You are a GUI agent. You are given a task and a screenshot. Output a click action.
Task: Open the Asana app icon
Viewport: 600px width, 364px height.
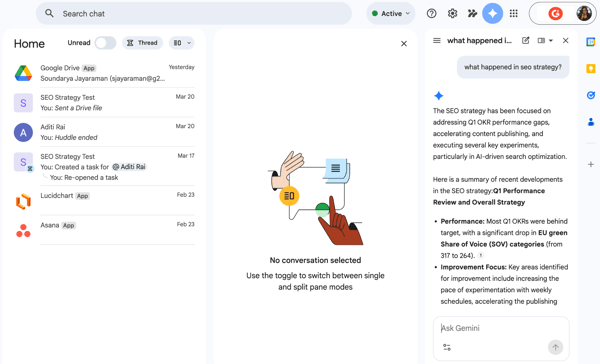[x=23, y=231]
